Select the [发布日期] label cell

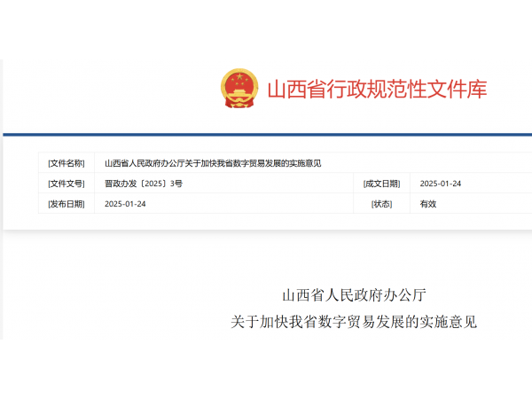click(x=66, y=203)
